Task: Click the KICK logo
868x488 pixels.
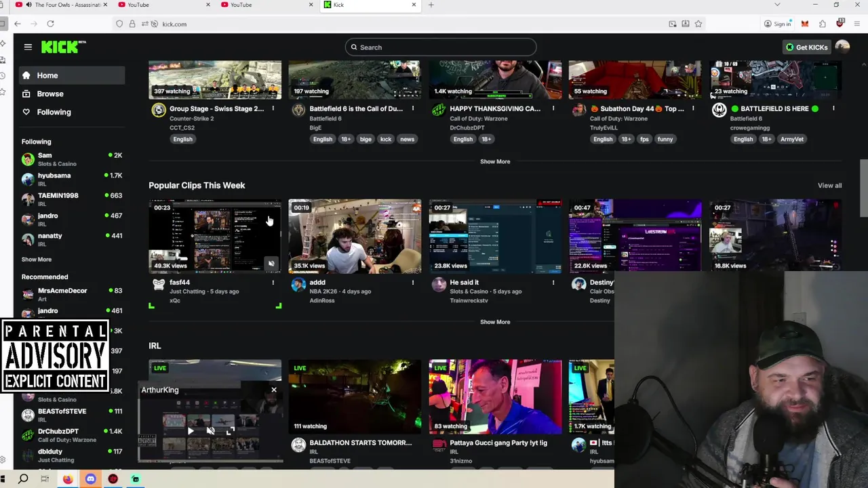Action: pyautogui.click(x=63, y=47)
